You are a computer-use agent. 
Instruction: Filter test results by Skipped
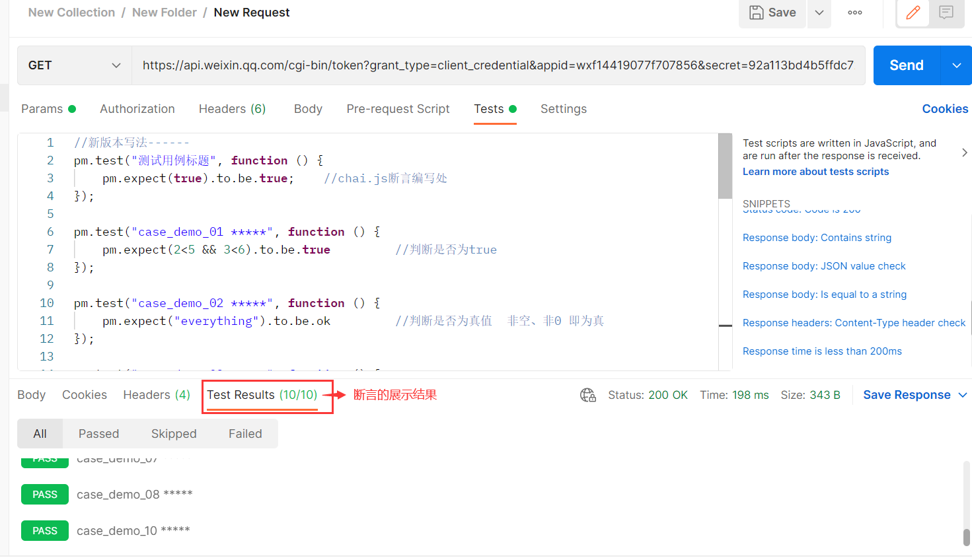coord(174,434)
